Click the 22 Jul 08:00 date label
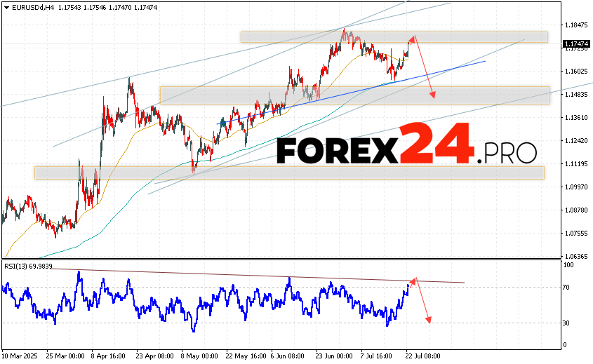593x364 pixels. [x=422, y=356]
